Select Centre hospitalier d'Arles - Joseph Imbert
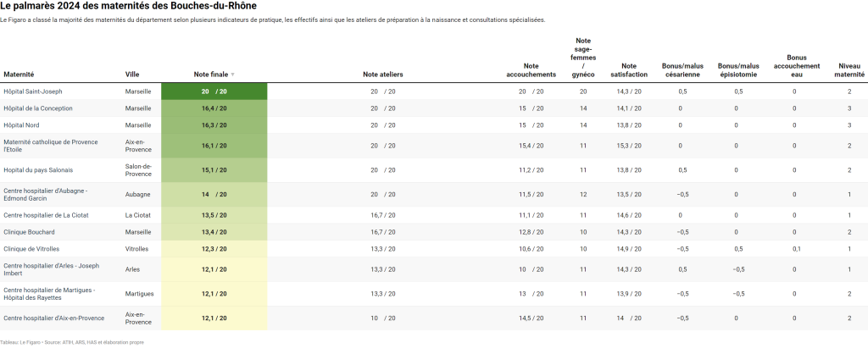868x354 pixels. point(52,269)
